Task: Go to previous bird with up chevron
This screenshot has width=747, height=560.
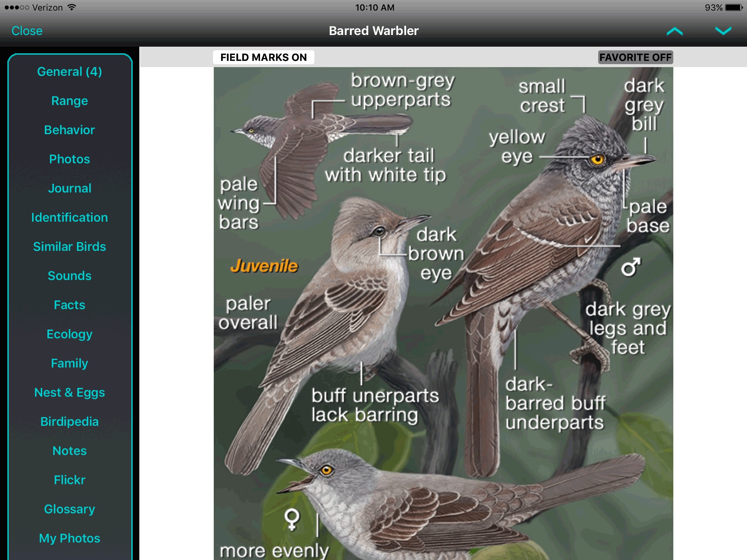Action: click(674, 31)
